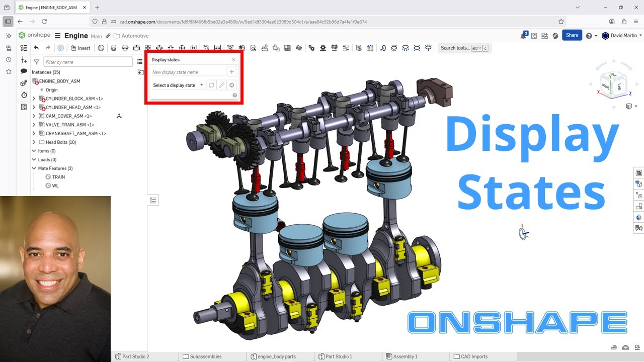Select ENGINE_BODY_ASM root item
The width and height of the screenshot is (644, 362).
(59, 81)
